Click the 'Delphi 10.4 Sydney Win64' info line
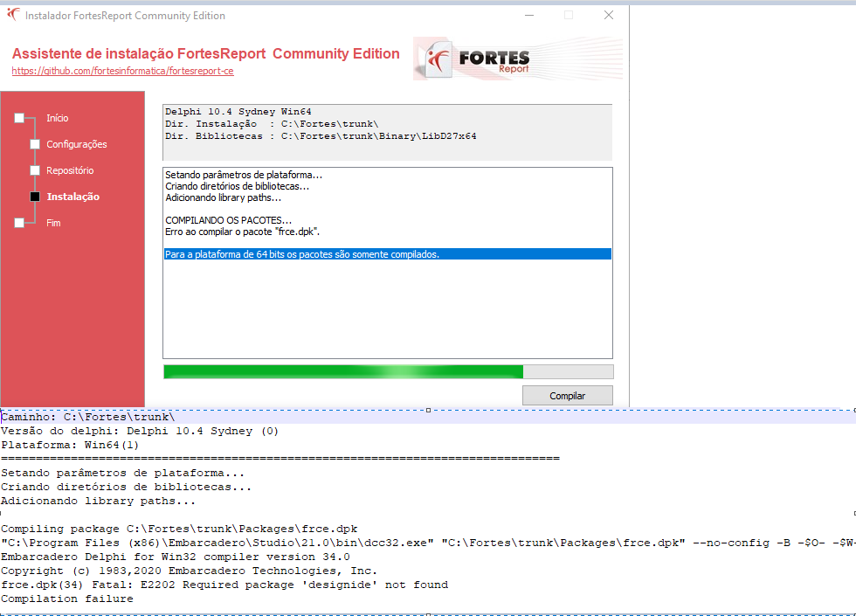 pyautogui.click(x=238, y=112)
